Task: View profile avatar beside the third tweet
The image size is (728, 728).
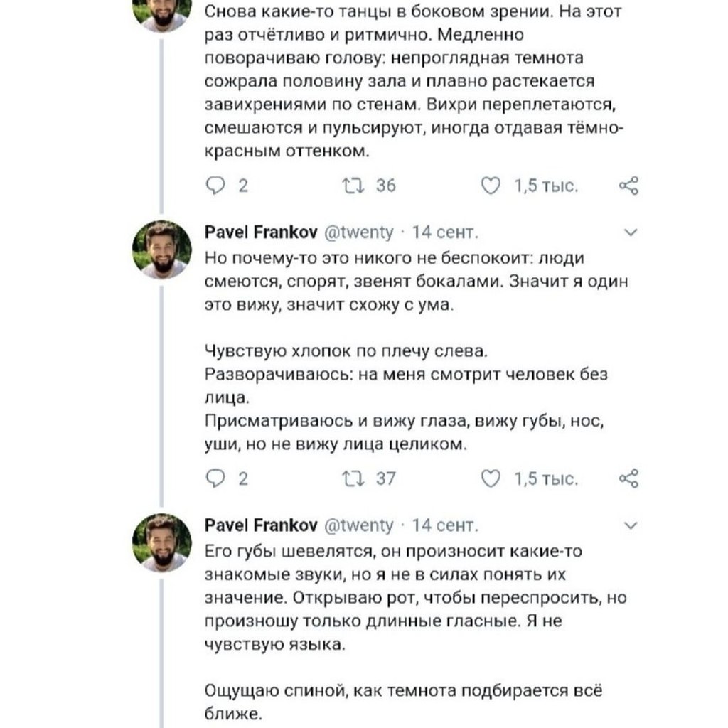Action: tap(162, 542)
